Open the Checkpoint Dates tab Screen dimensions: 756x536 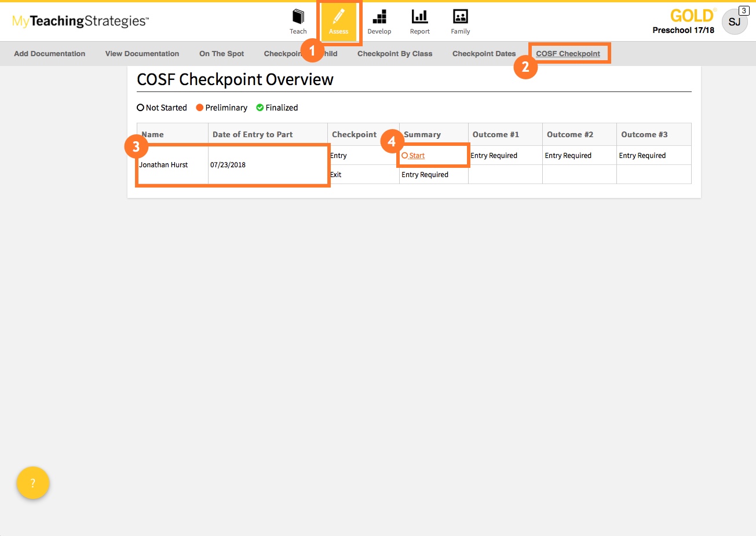(x=484, y=54)
